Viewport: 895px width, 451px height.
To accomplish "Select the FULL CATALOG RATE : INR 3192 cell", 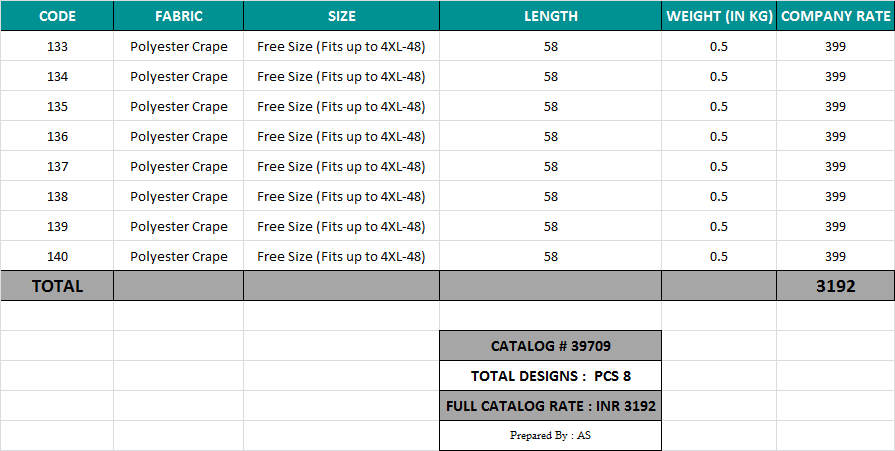I will point(550,406).
